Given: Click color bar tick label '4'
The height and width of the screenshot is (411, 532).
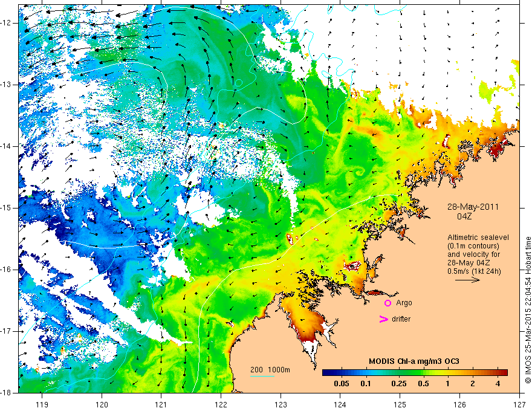Looking at the screenshot, I should point(498,384).
